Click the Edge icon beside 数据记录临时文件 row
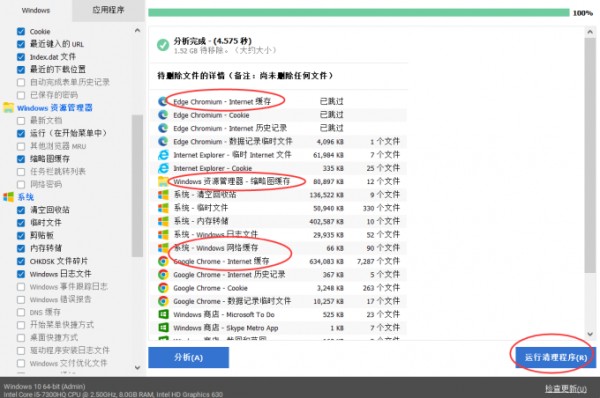Viewport: 600px width, 398px height. coord(163,142)
